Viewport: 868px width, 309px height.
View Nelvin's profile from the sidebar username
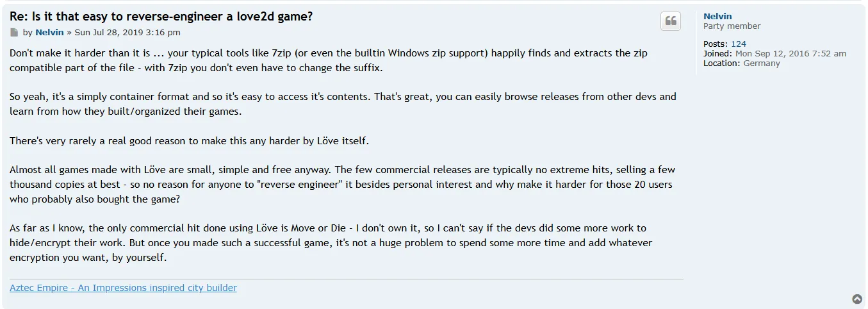click(x=717, y=16)
